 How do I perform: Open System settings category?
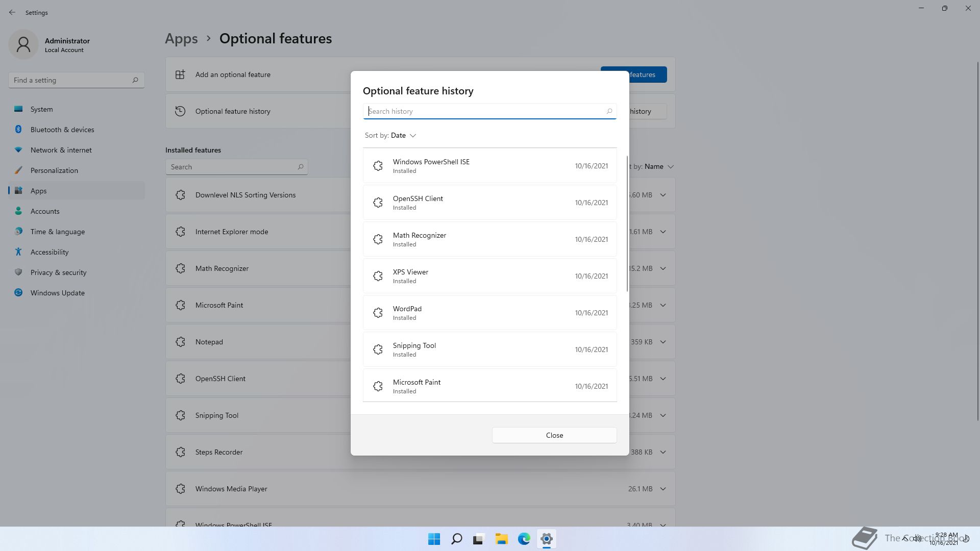(x=77, y=109)
